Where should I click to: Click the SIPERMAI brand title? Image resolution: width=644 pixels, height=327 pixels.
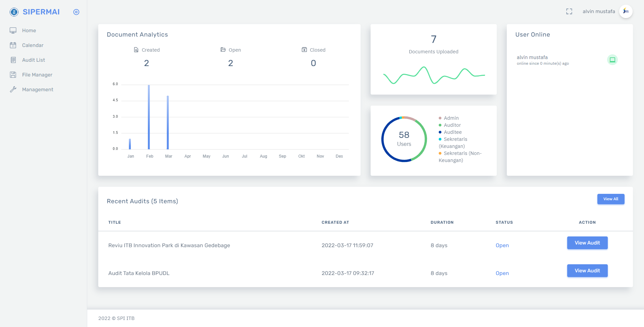click(41, 12)
